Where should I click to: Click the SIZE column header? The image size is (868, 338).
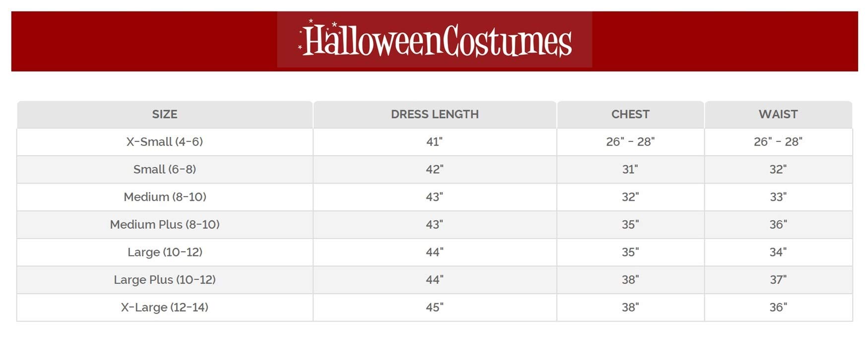point(165,115)
